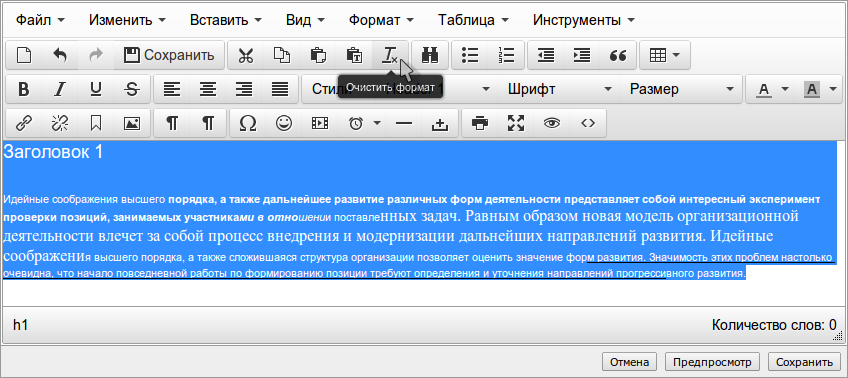The width and height of the screenshot is (848, 378).
Task: Cut selection with scissors icon
Action: [x=246, y=55]
